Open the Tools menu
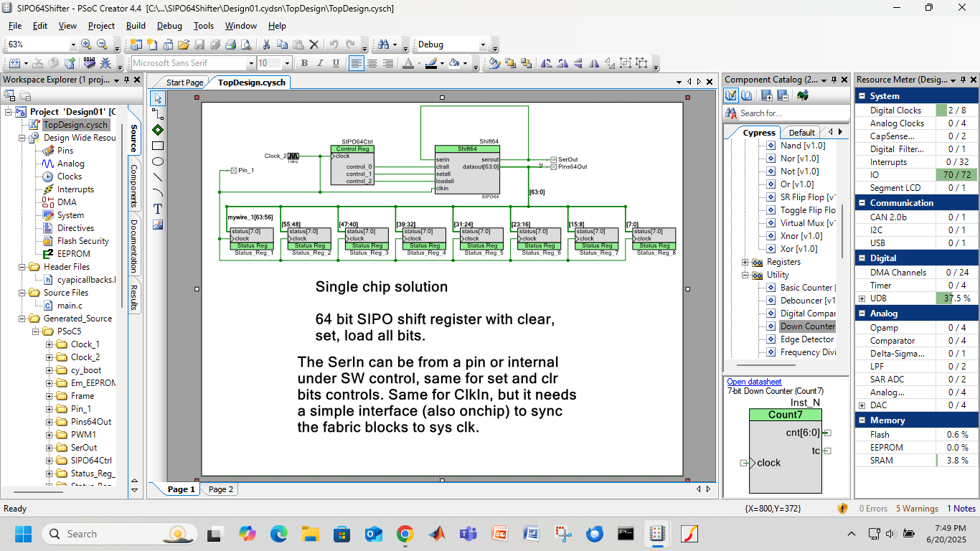980x551 pixels. coord(203,25)
